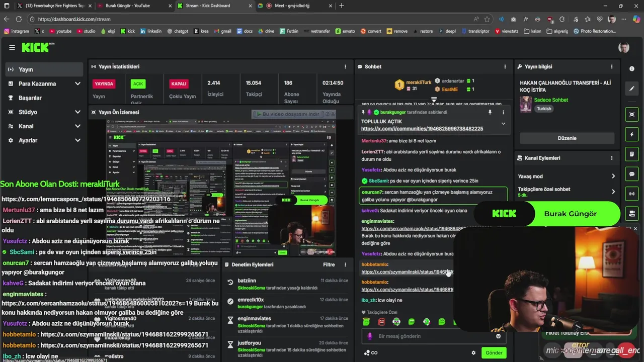The width and height of the screenshot is (644, 362).
Task: Open Kanal Eylemleri panel three-dot menu
Action: [x=612, y=158]
